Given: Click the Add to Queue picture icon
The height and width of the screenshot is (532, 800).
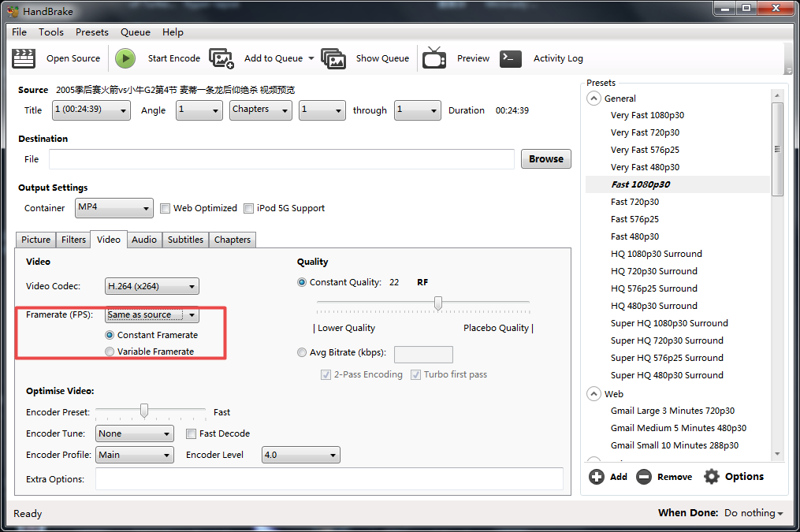Looking at the screenshot, I should 221,58.
